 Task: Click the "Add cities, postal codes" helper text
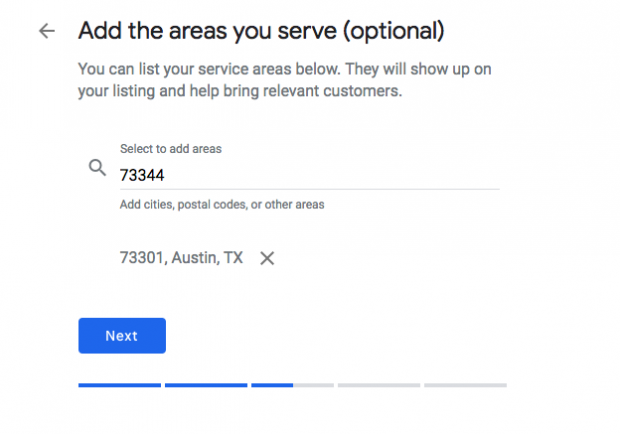[221, 205]
